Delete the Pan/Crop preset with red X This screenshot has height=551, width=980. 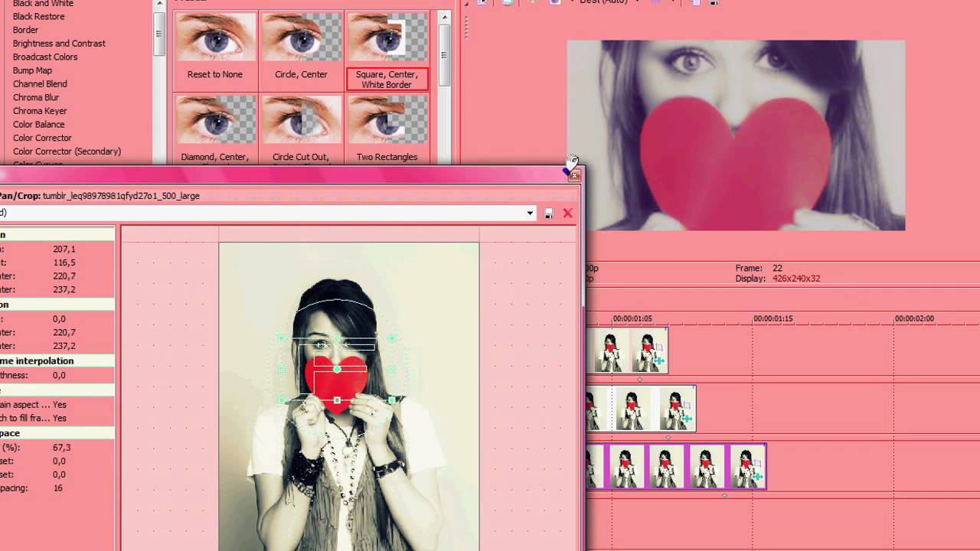pos(568,214)
